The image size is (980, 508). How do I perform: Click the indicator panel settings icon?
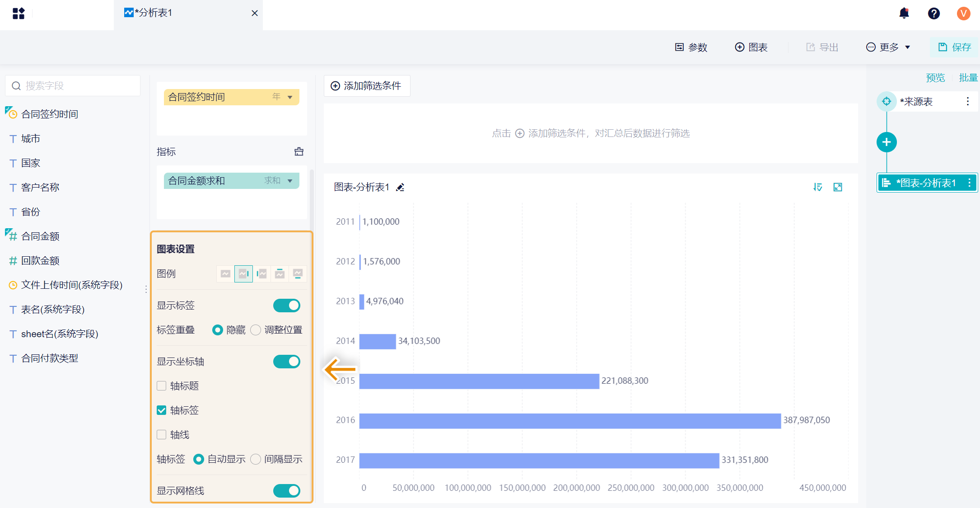299,152
